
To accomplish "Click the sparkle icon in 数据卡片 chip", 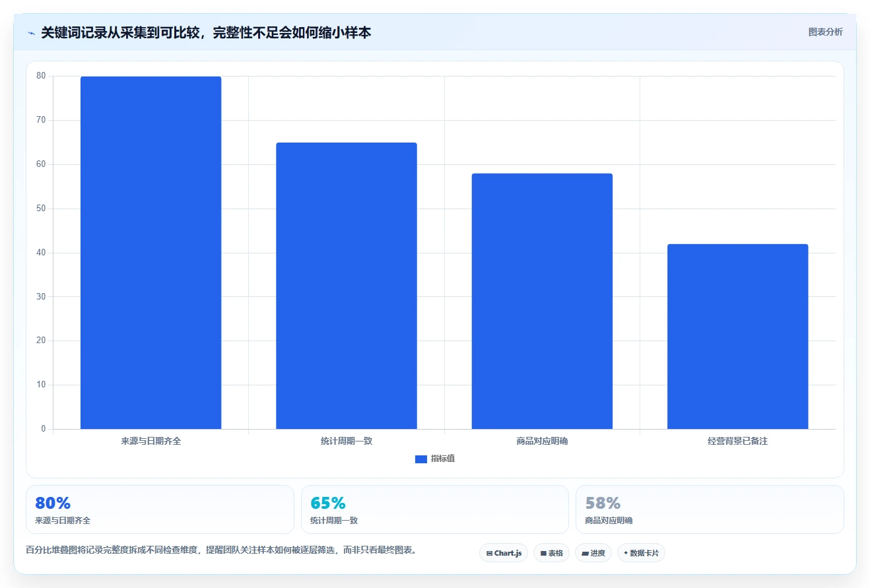I will coord(626,553).
